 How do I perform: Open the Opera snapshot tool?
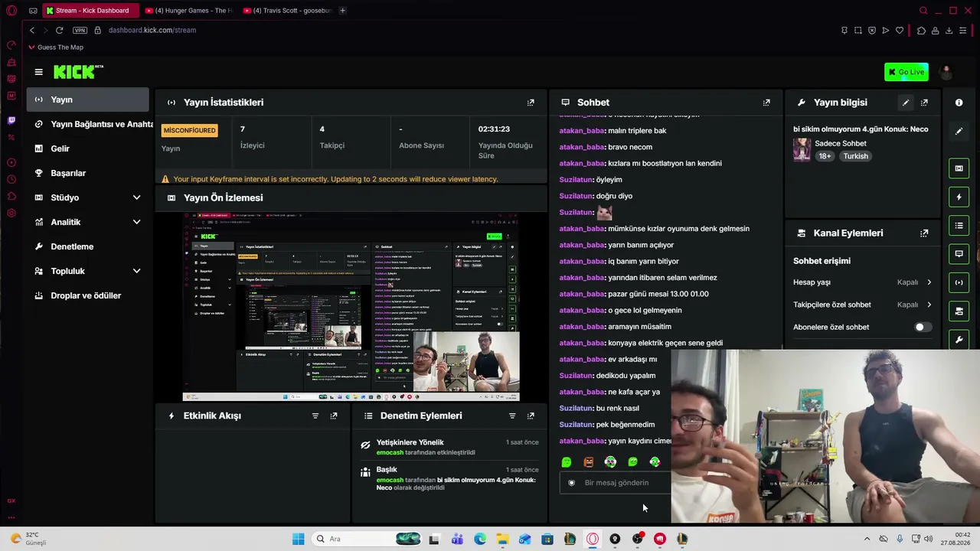click(858, 31)
